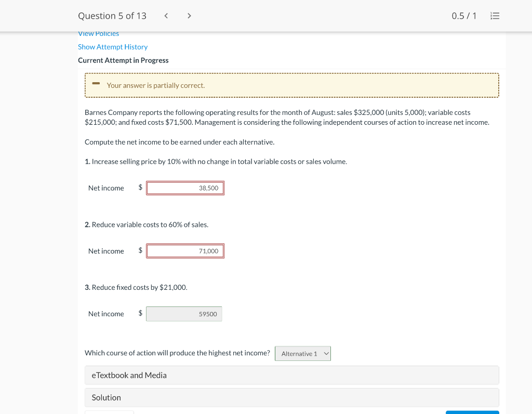Open Show Attempt History link

click(x=113, y=47)
